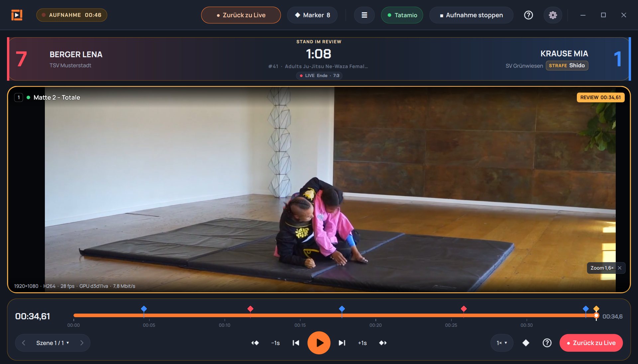
Task: Toggle the Tatamio connection
Action: 402,15
